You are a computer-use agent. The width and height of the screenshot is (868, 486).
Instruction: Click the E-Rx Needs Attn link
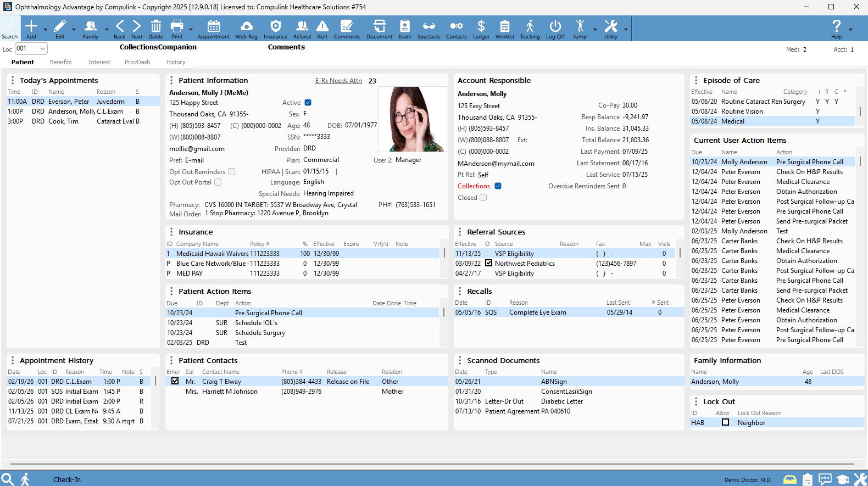tap(338, 81)
